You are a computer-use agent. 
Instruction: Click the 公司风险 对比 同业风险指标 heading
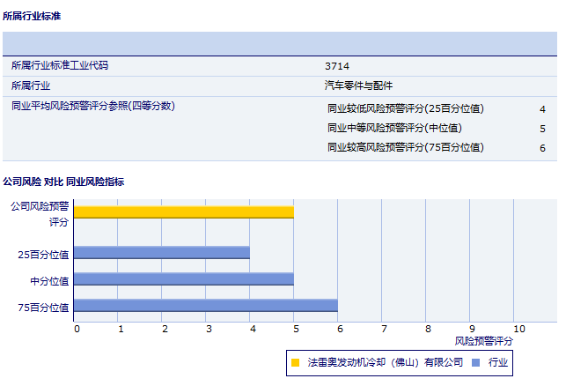tap(63, 182)
